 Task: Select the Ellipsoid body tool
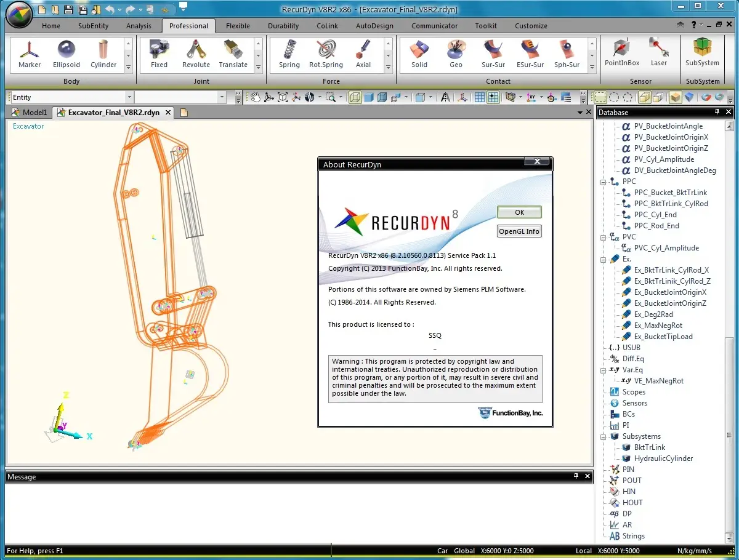coord(67,55)
